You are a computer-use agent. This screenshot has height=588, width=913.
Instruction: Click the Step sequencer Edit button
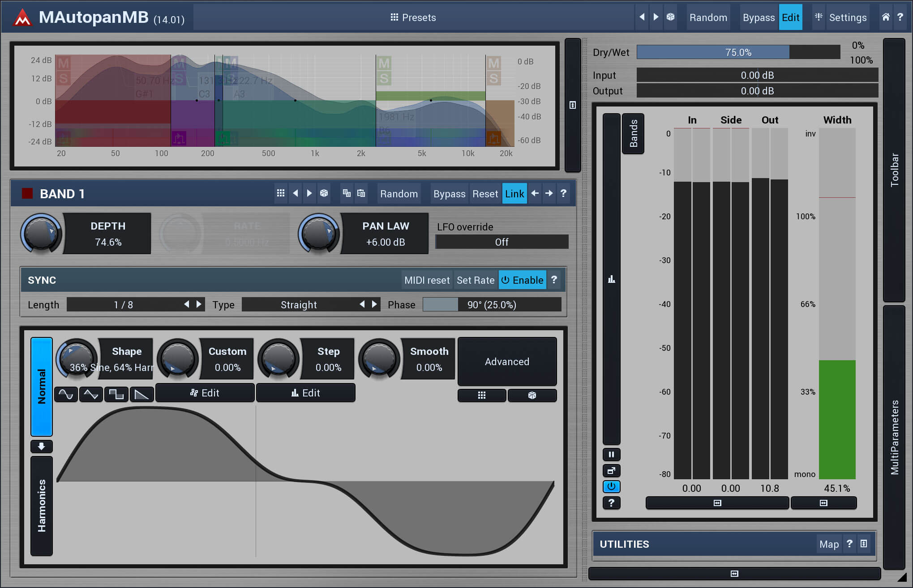pos(306,393)
